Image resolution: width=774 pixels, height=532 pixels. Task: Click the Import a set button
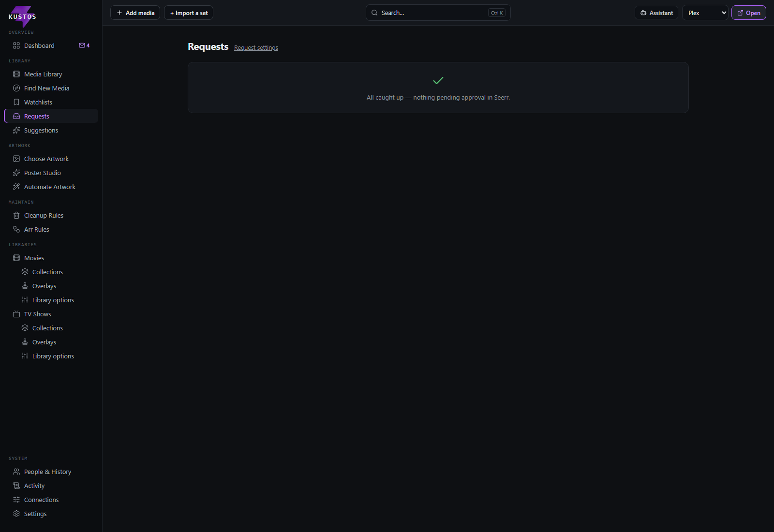tap(189, 13)
